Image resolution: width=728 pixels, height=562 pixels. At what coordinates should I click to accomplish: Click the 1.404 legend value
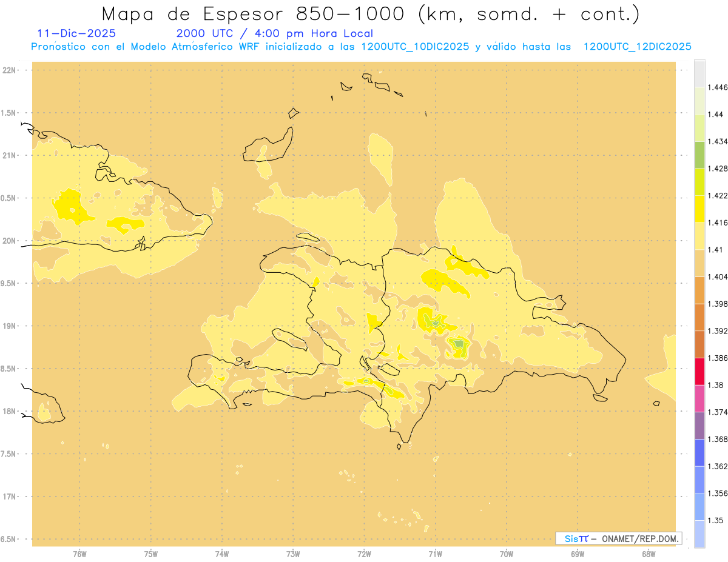pyautogui.click(x=717, y=276)
